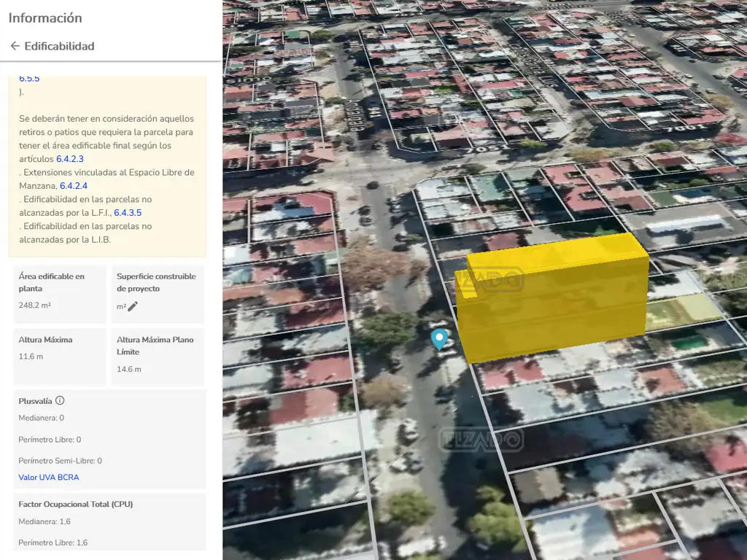Screen dimensions: 747x560
Task: Click the Factor Ocupacional Total (CPU) heading
Action: [75, 504]
